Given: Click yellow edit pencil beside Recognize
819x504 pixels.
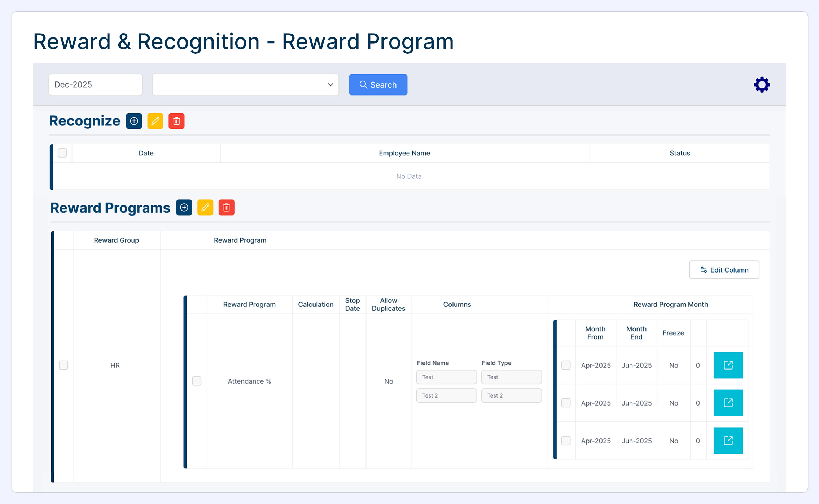Looking at the screenshot, I should coord(155,121).
